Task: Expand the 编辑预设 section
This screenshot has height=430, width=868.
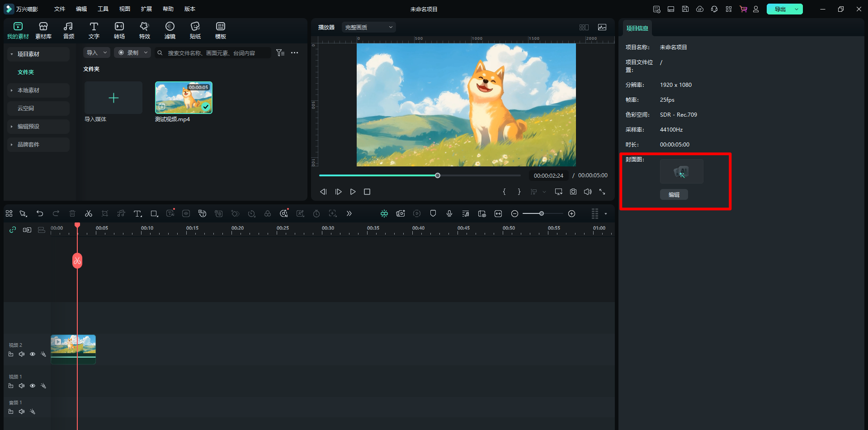Action: (x=12, y=127)
